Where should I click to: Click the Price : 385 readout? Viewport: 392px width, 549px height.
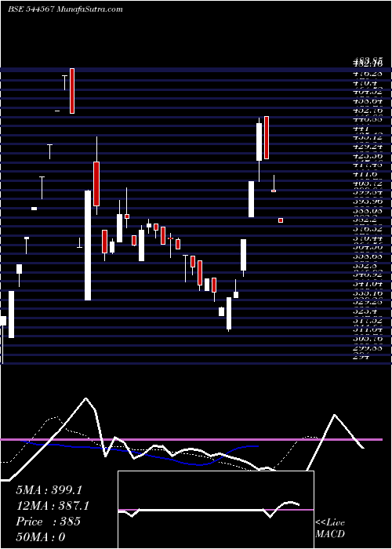(49, 522)
